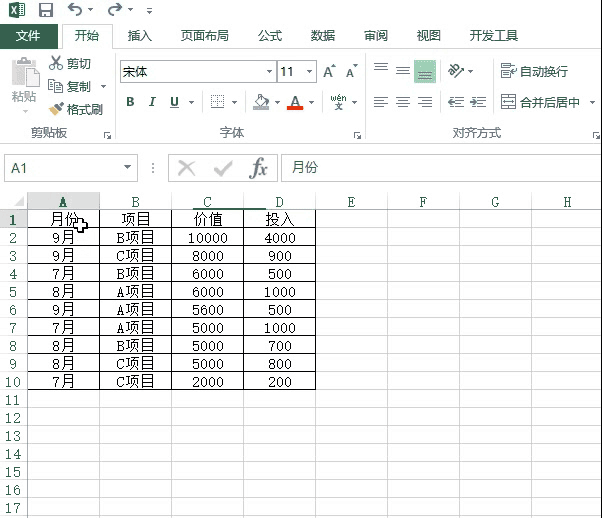Screen dimensions: 602x518
Task: Click the cell borders icon
Action: pos(217,102)
